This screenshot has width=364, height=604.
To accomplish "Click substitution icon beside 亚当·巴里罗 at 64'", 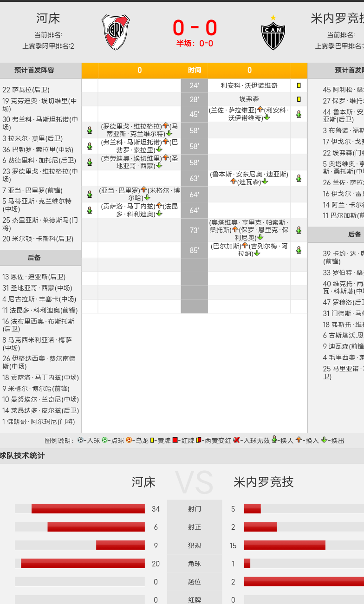I will (x=90, y=194).
